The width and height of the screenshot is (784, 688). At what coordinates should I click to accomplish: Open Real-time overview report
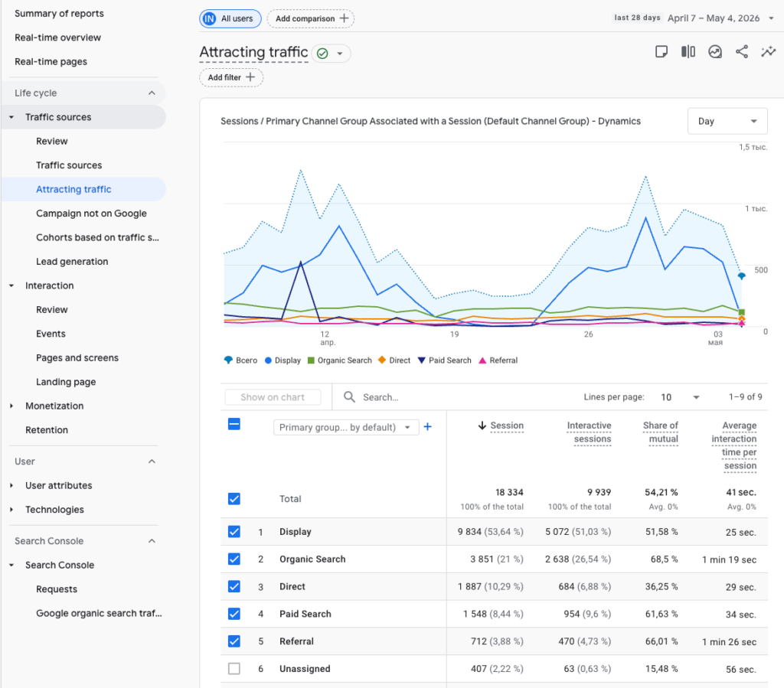(x=58, y=37)
